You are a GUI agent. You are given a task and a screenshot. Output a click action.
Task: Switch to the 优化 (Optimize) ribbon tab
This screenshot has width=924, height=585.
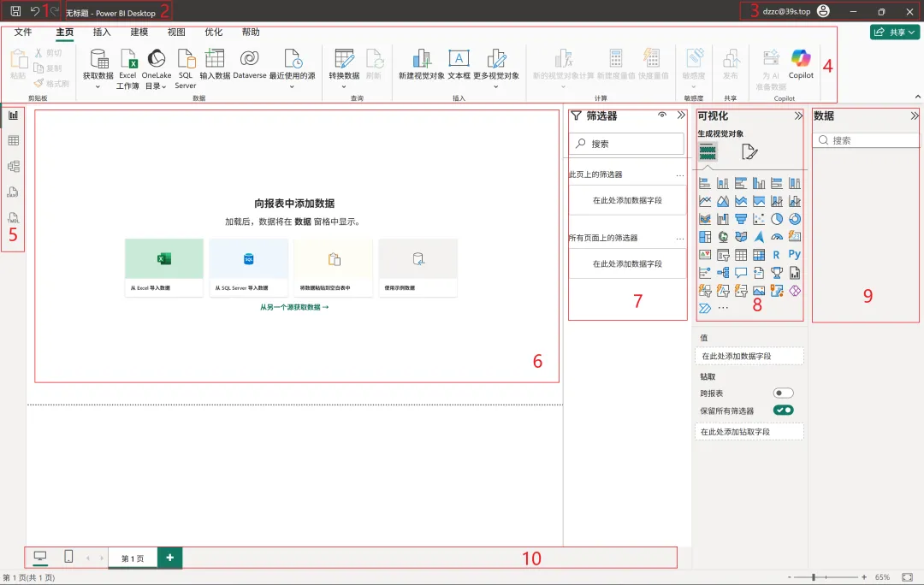(x=213, y=32)
